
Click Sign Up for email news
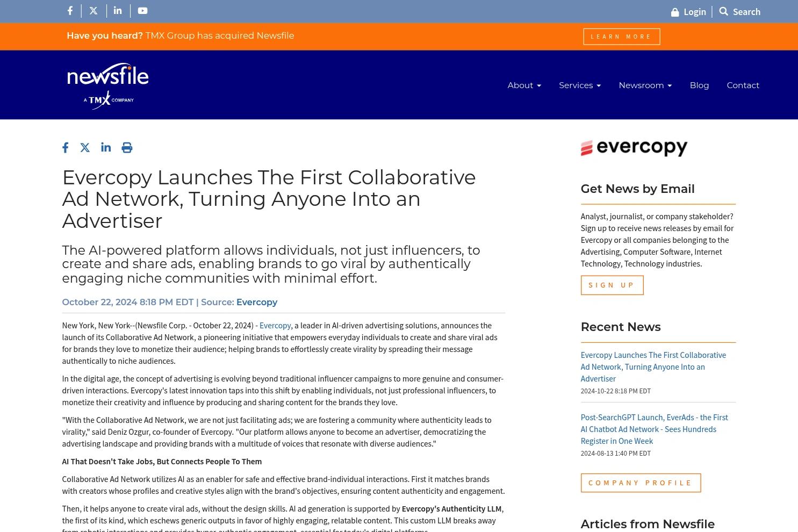[612, 285]
